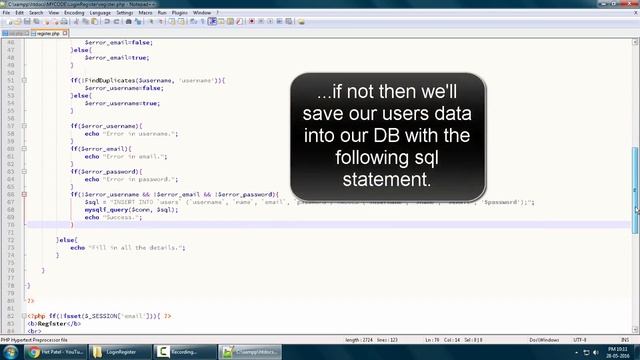
Task: Undo the last edit via toolbar
Action: point(107,21)
